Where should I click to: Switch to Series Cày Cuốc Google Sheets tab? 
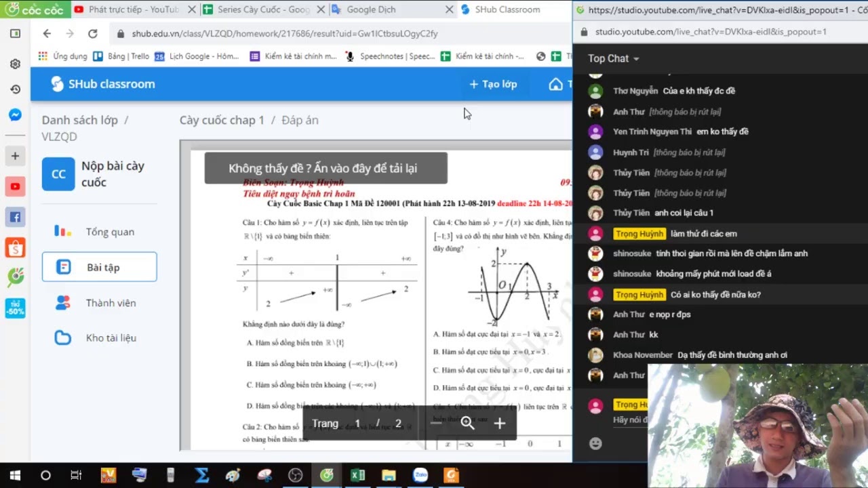(263, 9)
